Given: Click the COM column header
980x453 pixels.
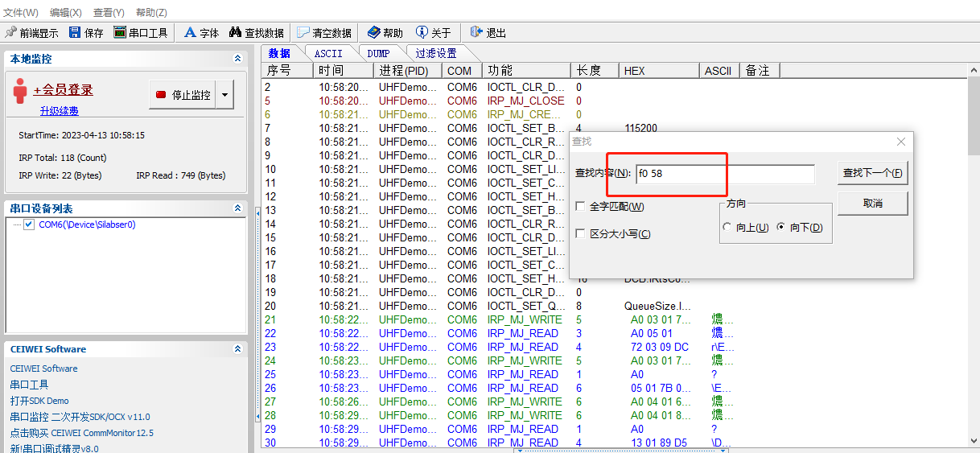Looking at the screenshot, I should tap(463, 71).
